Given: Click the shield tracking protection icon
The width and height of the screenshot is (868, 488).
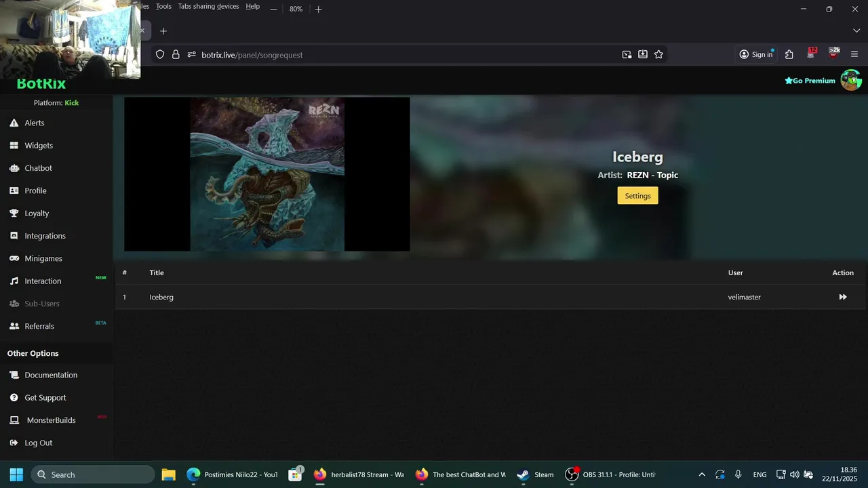Looking at the screenshot, I should click(x=160, y=54).
